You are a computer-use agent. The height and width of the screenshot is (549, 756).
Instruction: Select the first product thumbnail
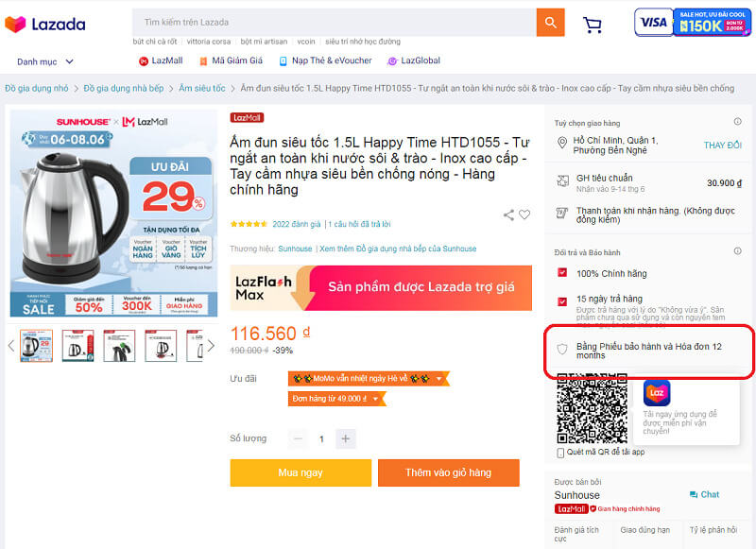tap(36, 346)
